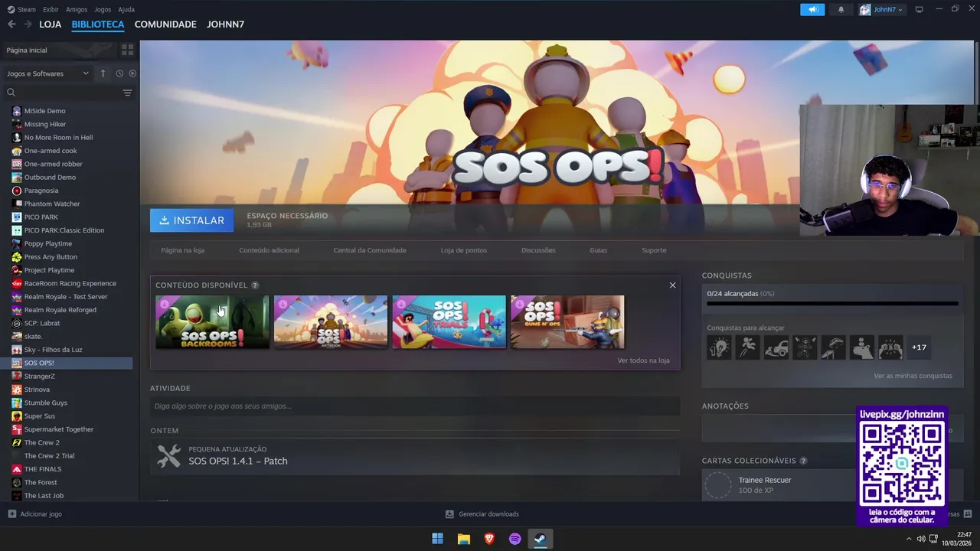The image size is (980, 551).
Task: Click the system volume tray icon
Action: [920, 539]
